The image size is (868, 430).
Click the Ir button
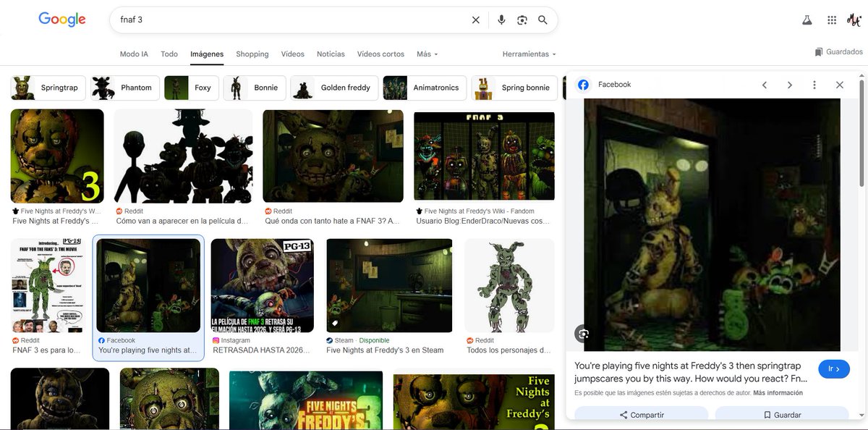pos(834,369)
